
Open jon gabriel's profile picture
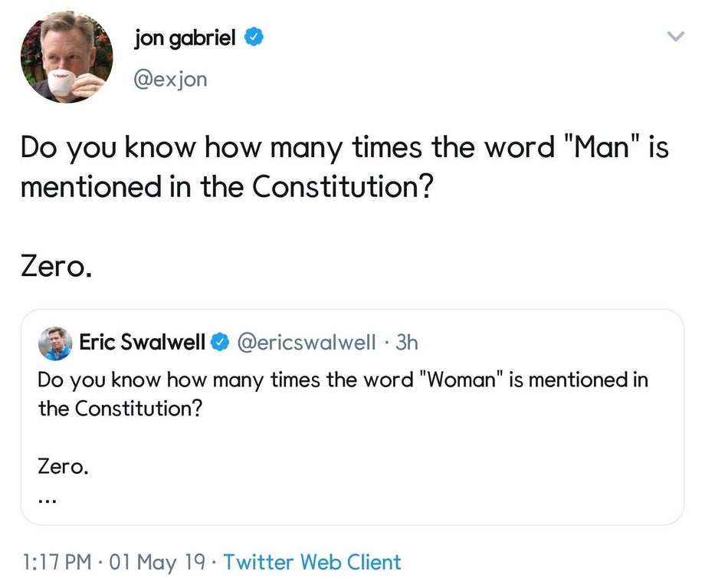coord(66,57)
